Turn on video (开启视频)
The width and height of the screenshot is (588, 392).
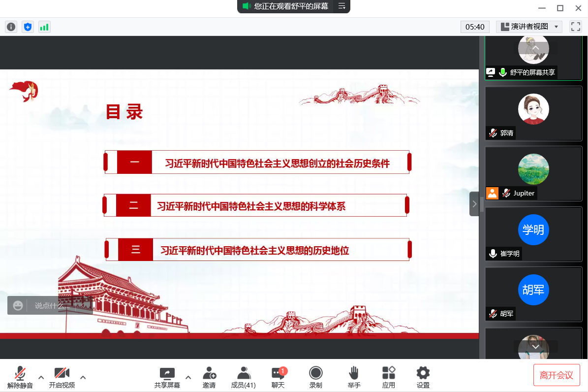click(62, 377)
